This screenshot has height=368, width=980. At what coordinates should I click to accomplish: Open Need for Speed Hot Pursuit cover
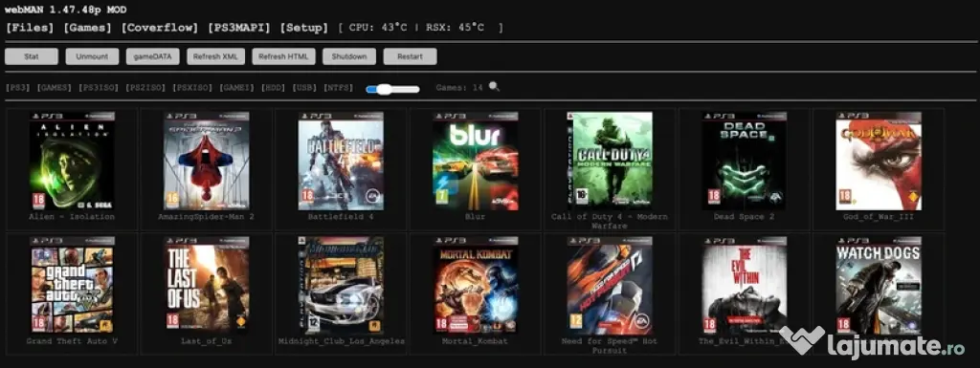610,285
